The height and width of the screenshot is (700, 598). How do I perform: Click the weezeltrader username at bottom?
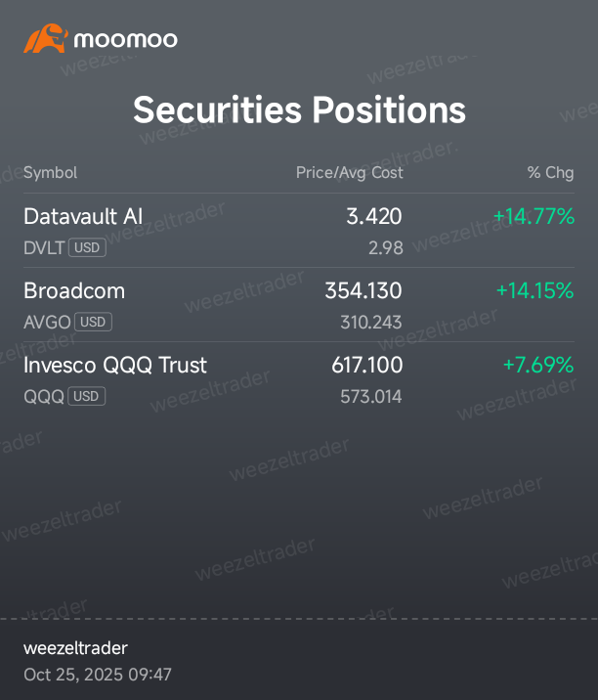(75, 648)
